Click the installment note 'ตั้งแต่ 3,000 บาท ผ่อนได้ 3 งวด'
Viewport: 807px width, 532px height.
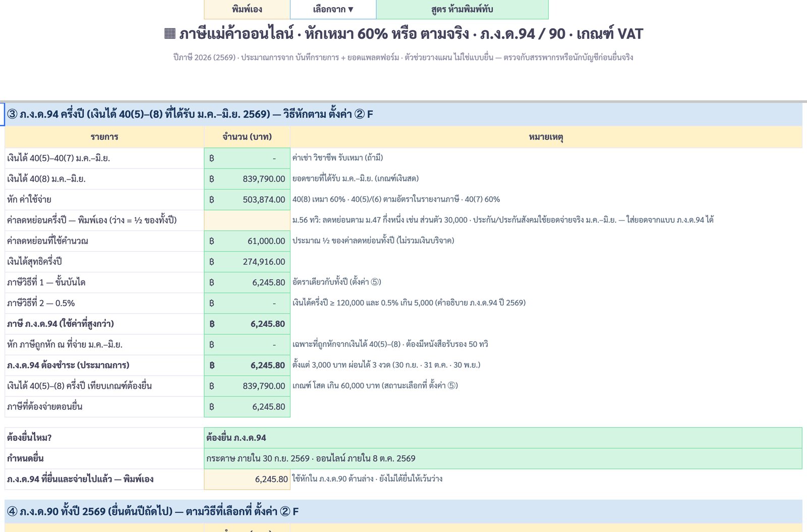386,365
